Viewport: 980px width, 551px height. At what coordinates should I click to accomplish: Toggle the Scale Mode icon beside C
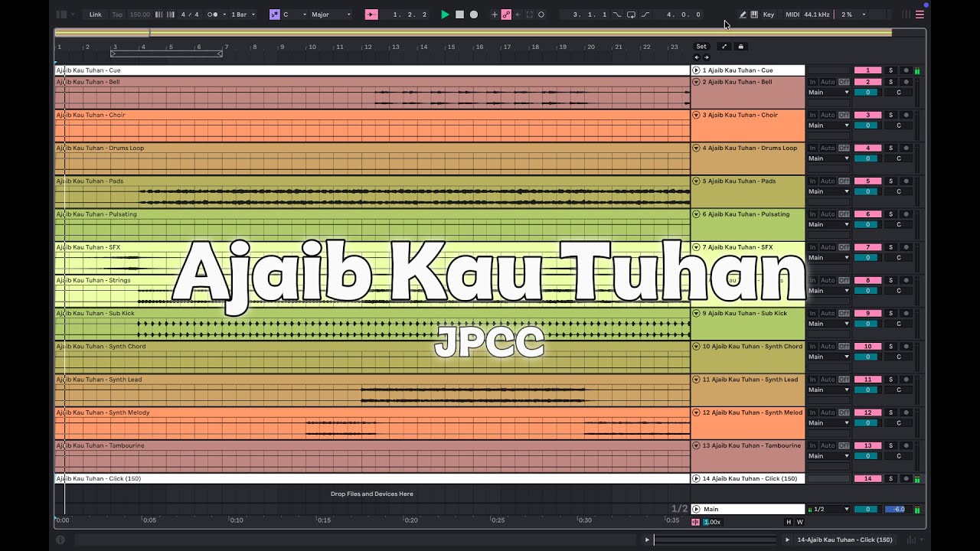(275, 15)
